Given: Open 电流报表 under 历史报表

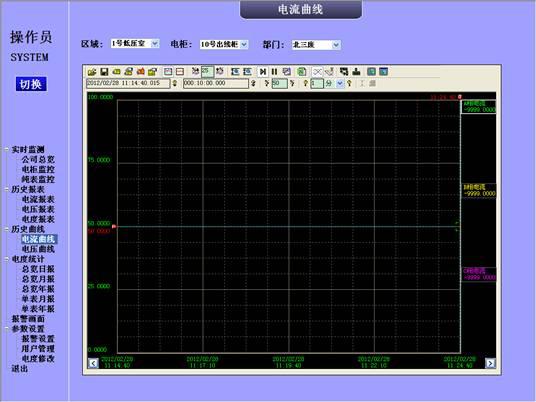Looking at the screenshot, I should point(38,199).
